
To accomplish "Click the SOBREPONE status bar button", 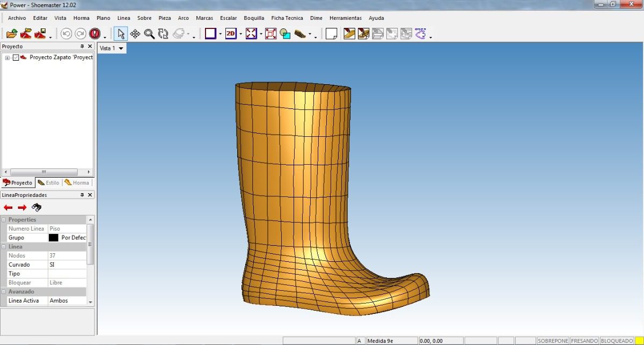I will point(552,341).
